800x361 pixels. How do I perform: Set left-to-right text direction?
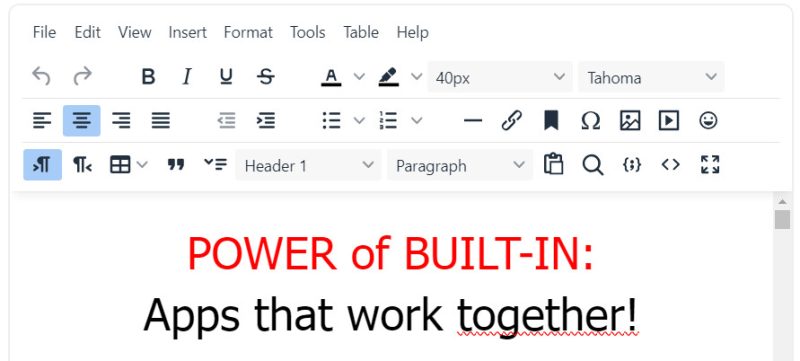click(x=42, y=165)
